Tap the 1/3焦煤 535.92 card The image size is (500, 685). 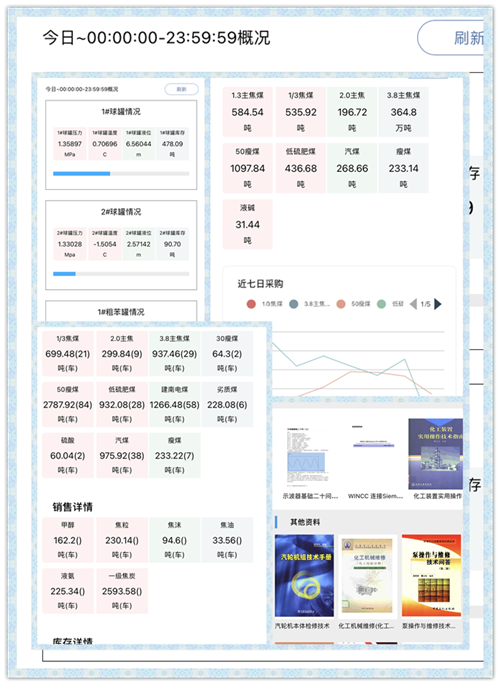pos(300,112)
